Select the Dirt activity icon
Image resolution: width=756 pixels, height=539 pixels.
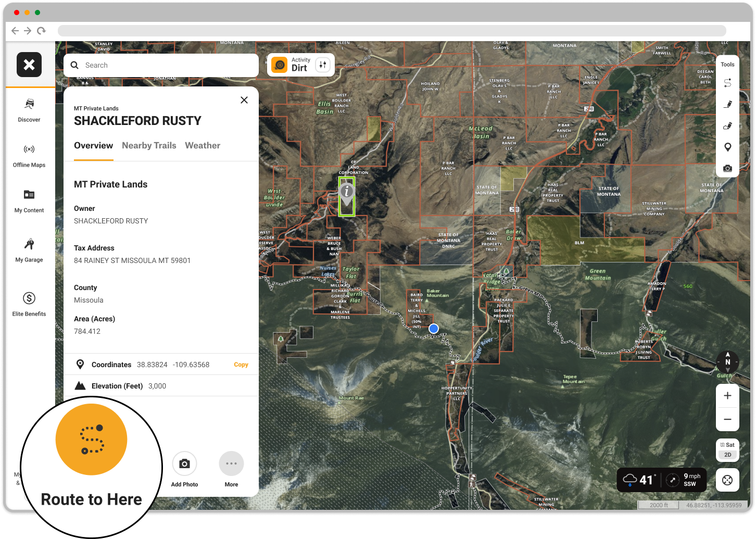[x=280, y=65]
